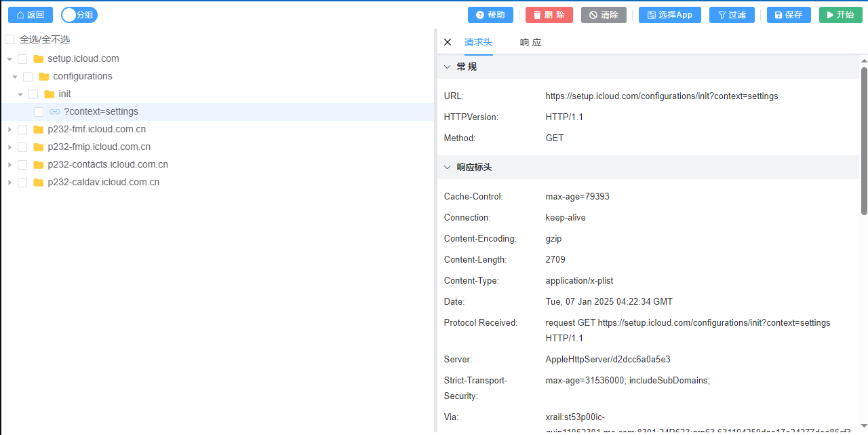The image size is (868, 435).
Task: Click the keep-alive Connection value
Action: click(566, 218)
